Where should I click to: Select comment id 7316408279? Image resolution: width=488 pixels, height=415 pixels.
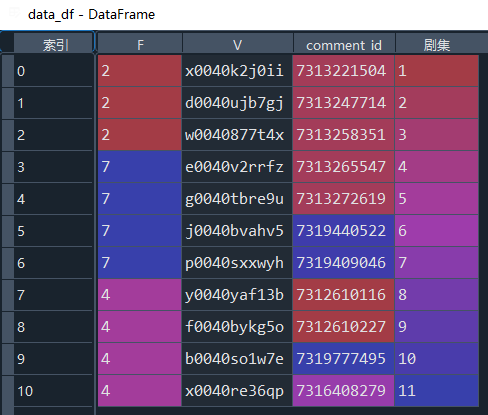344,391
